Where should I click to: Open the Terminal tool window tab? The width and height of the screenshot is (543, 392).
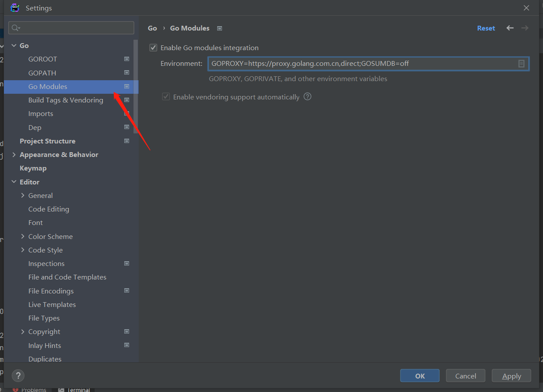(74, 390)
